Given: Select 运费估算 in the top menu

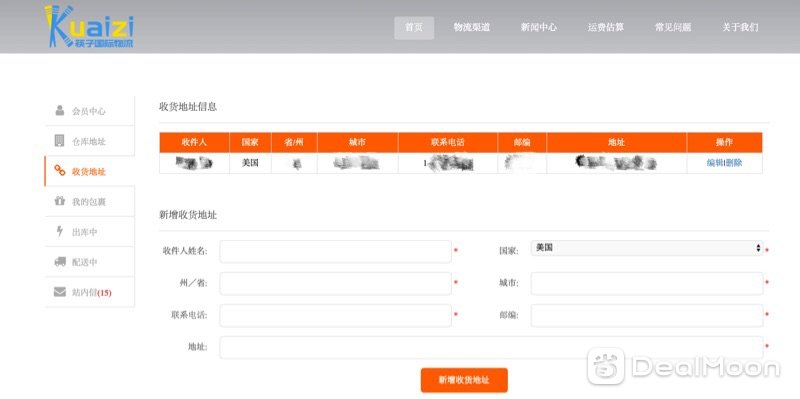Looking at the screenshot, I should (x=605, y=28).
